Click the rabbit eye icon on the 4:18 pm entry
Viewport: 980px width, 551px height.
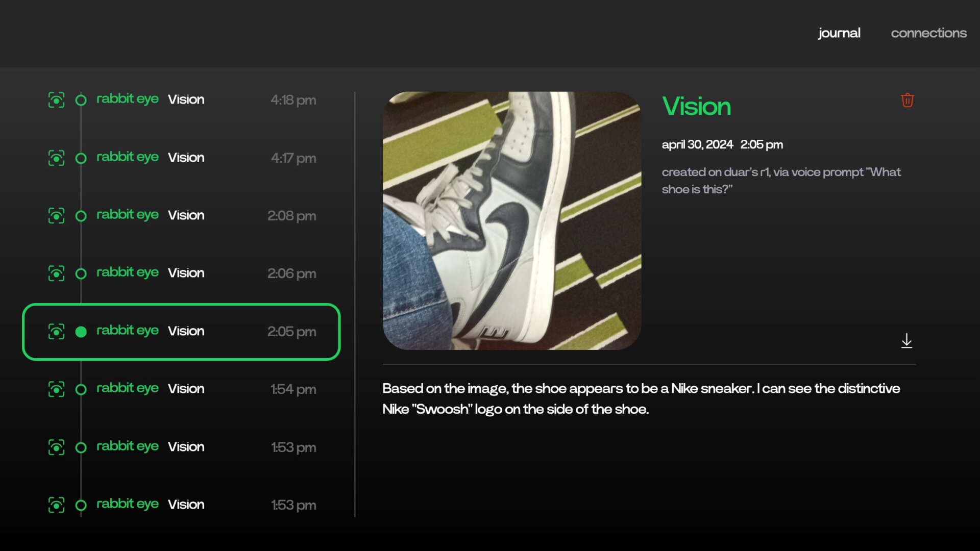57,100
